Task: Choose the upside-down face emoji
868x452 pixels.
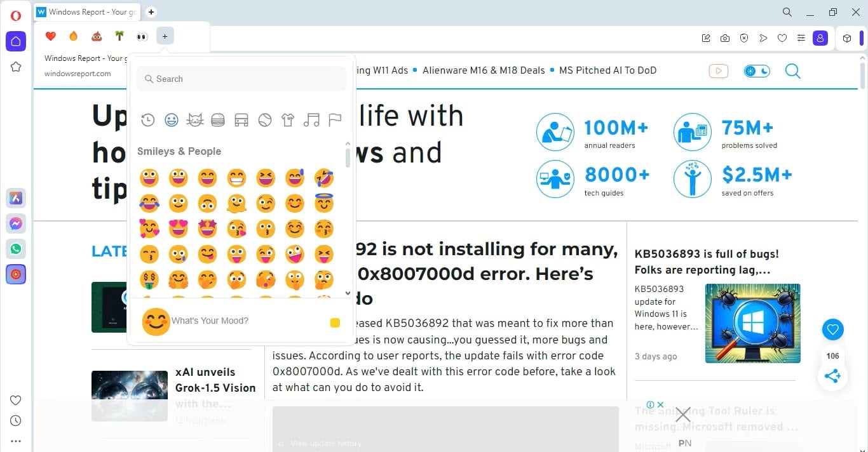Action: (208, 203)
